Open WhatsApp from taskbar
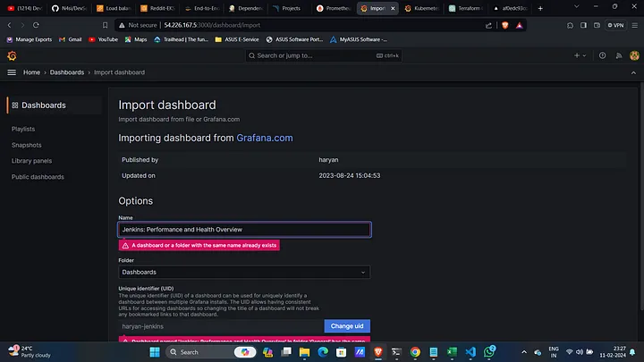The width and height of the screenshot is (644, 362). click(x=489, y=352)
